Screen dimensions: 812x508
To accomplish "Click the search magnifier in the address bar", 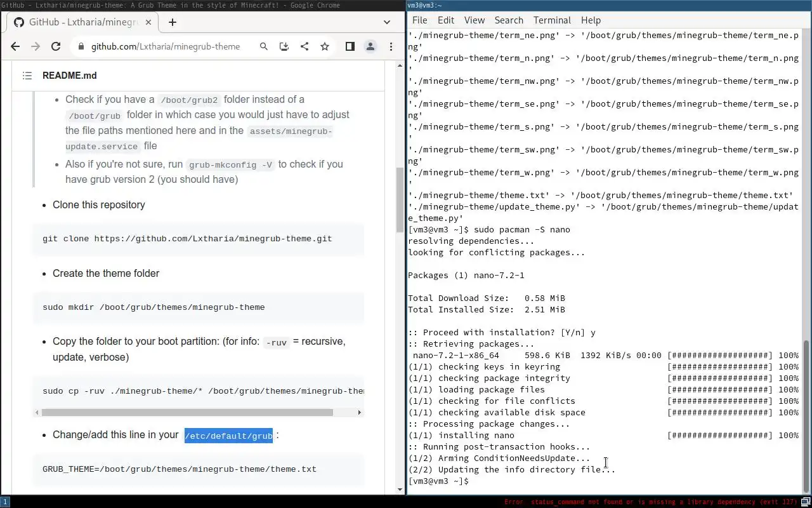I will click(x=264, y=46).
